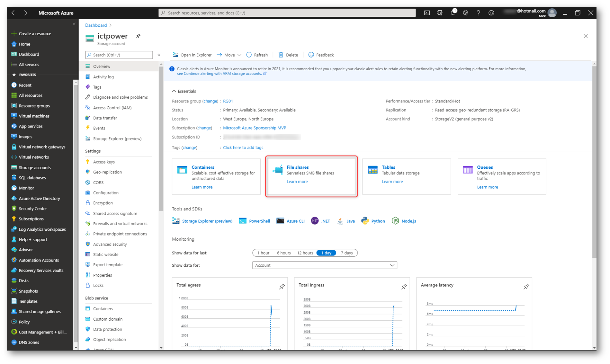
Task: Open Encryption settings
Action: (103, 203)
